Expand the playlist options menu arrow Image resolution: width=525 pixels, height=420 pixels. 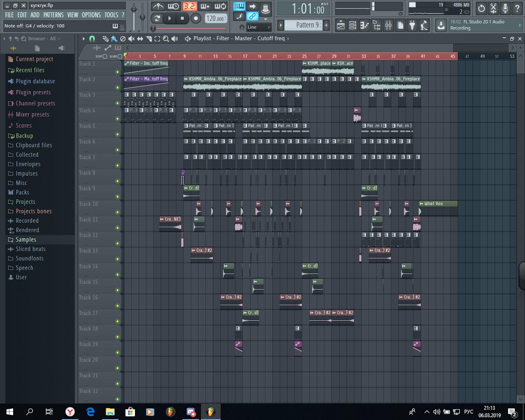84,39
